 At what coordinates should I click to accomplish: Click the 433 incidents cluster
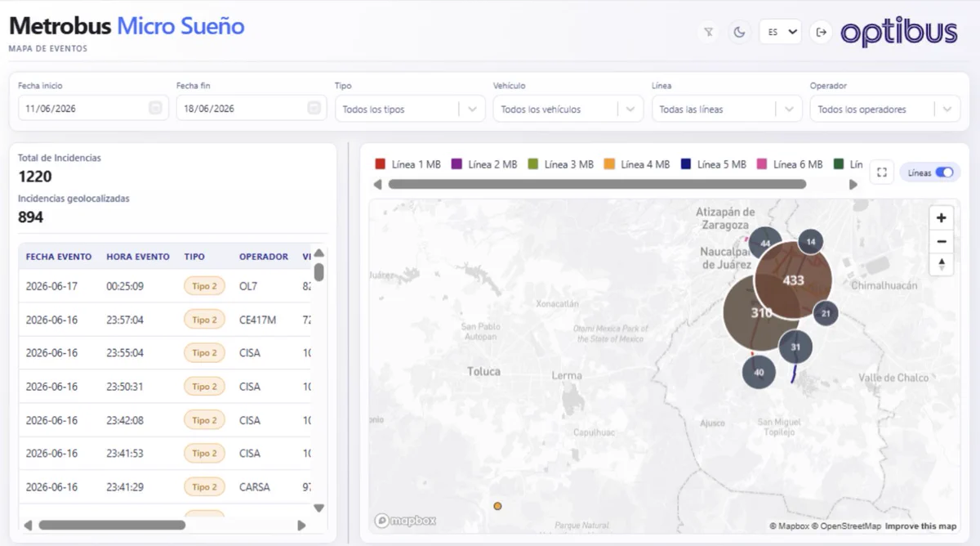coord(793,280)
